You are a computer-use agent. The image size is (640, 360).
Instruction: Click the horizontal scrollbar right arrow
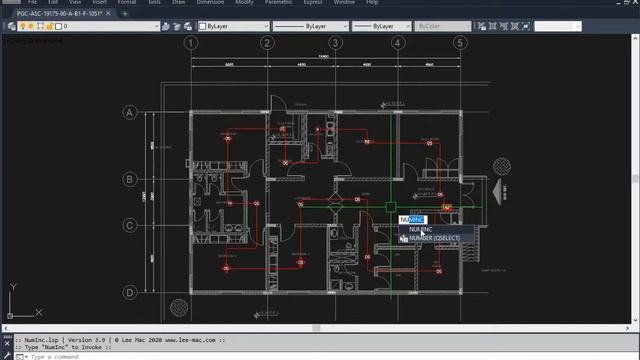coord(627,328)
